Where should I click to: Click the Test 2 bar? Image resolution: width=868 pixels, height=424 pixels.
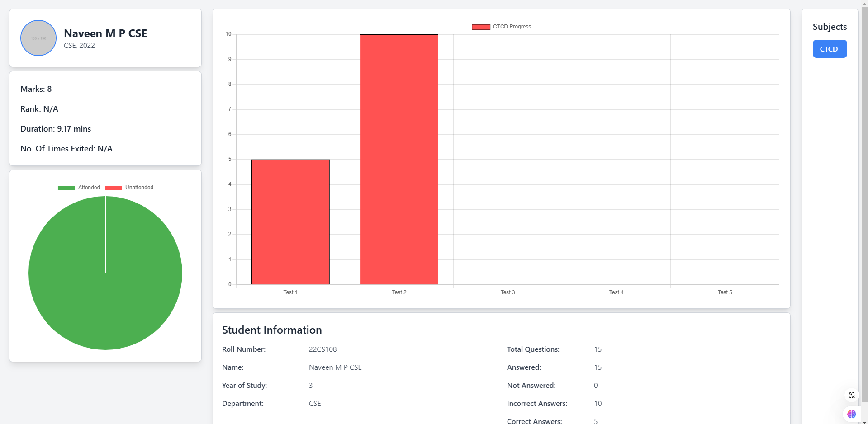click(x=399, y=160)
